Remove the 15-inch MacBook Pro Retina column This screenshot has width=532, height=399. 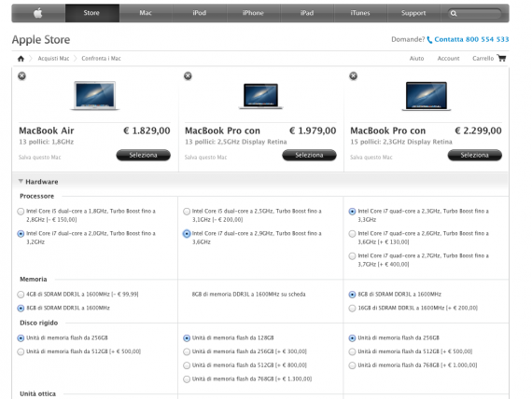tap(353, 76)
